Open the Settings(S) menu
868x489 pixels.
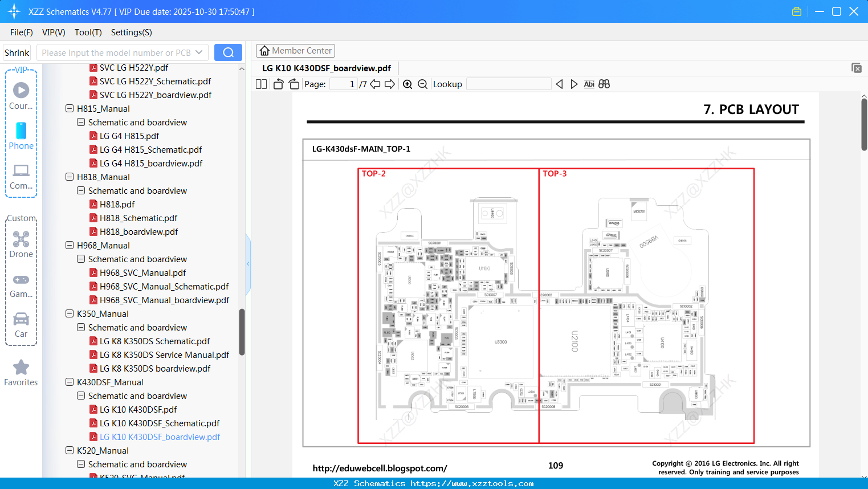[x=132, y=32]
